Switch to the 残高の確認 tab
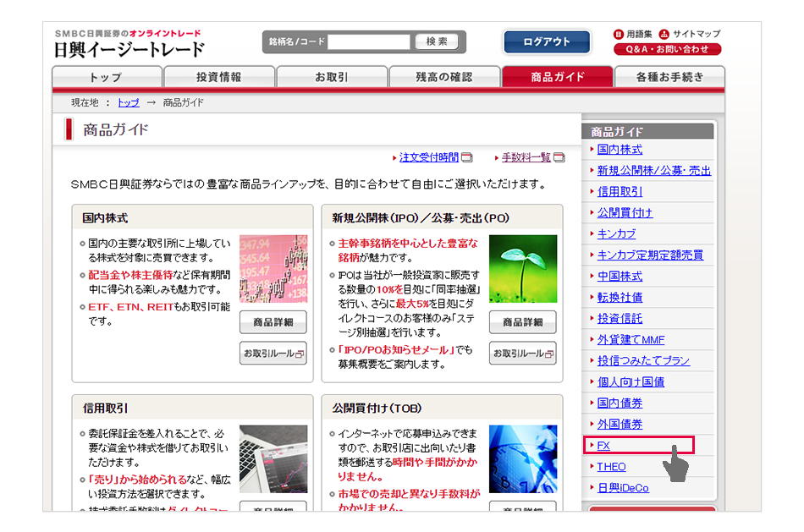Screen dimensions: 804x532 click(x=443, y=77)
